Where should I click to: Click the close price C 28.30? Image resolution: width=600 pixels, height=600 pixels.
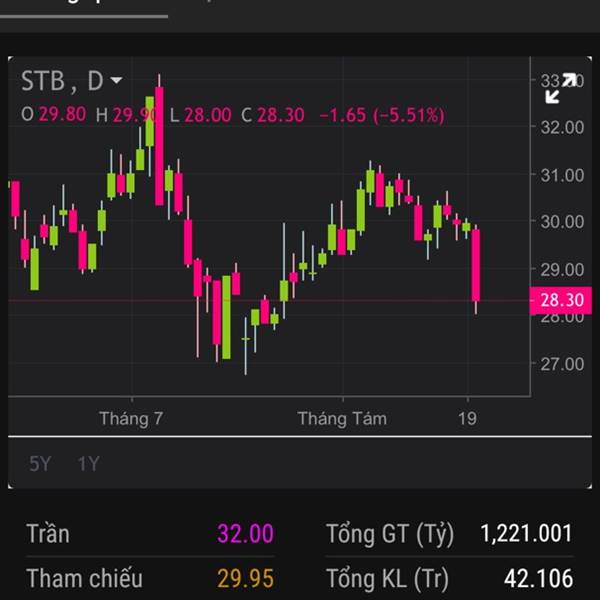tap(273, 115)
